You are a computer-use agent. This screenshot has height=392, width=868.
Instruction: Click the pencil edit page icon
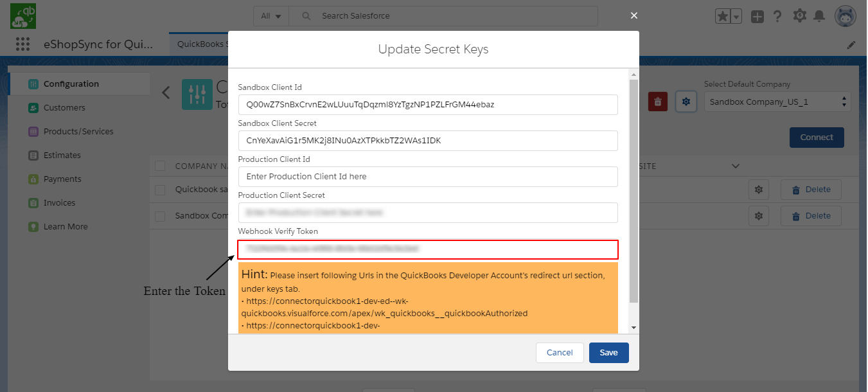(x=851, y=45)
